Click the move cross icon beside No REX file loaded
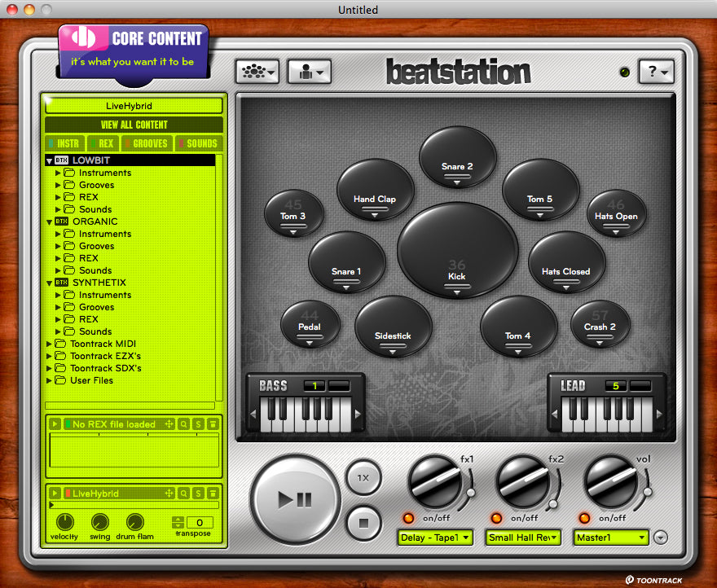Image resolution: width=717 pixels, height=588 pixels. click(169, 424)
